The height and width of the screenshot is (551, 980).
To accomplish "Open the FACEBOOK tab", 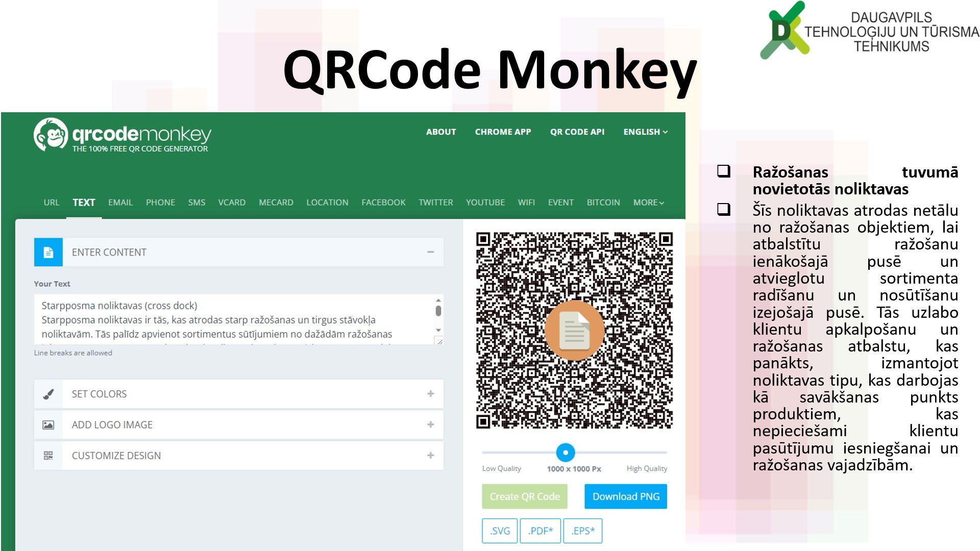I will click(x=383, y=203).
